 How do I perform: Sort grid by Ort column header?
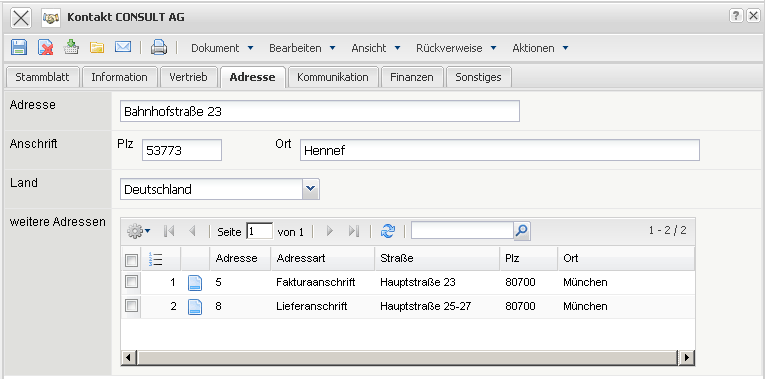(x=626, y=259)
